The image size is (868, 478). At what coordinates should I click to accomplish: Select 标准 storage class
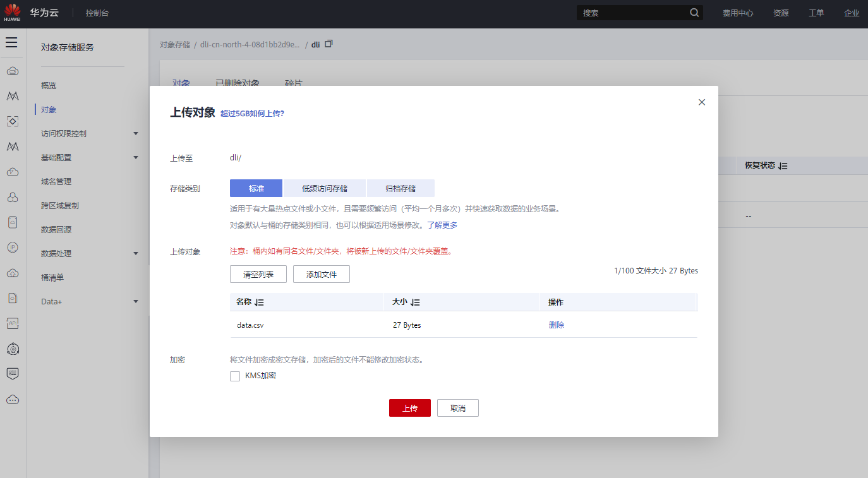[x=256, y=188]
